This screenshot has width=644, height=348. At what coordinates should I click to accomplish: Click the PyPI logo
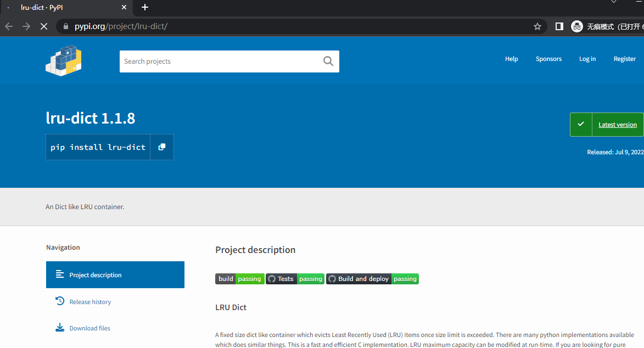click(63, 60)
